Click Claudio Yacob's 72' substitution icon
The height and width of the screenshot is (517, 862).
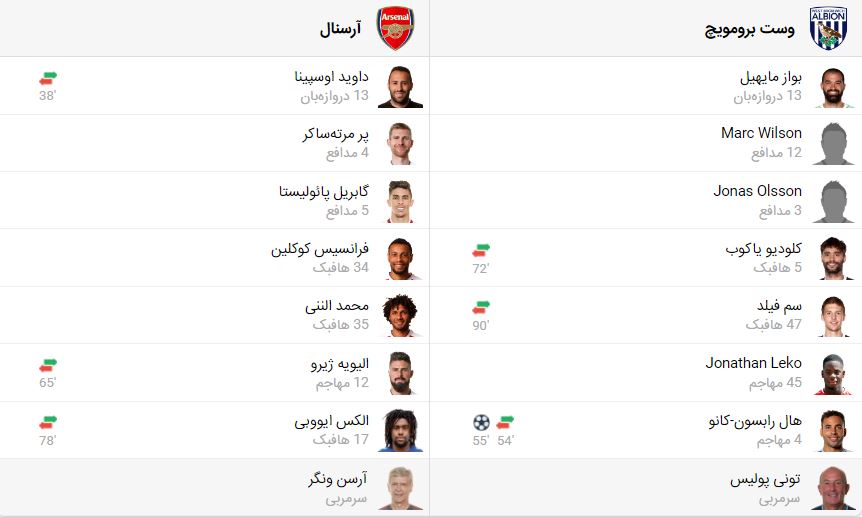tap(481, 251)
